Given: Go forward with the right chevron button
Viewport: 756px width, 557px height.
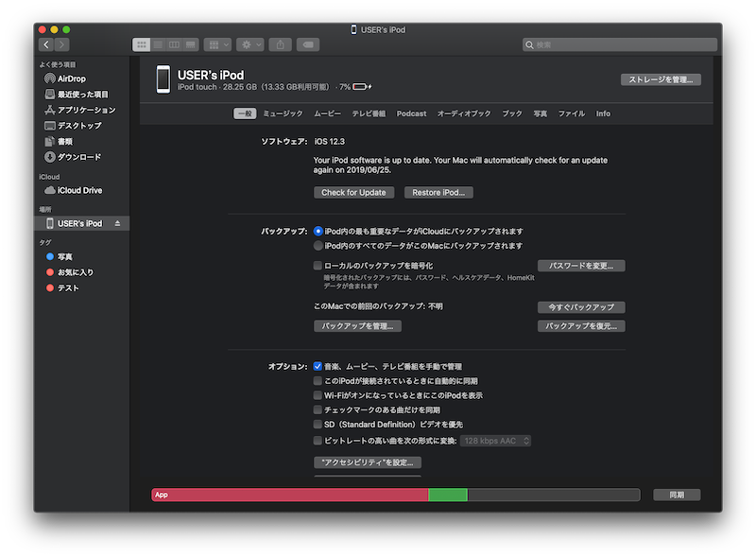Looking at the screenshot, I should tap(61, 44).
